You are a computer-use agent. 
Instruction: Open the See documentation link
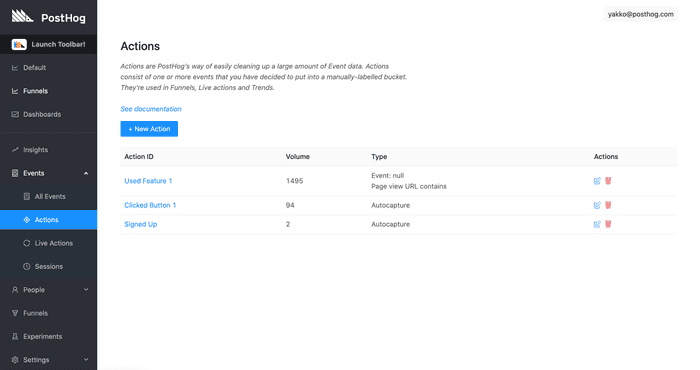(x=151, y=109)
